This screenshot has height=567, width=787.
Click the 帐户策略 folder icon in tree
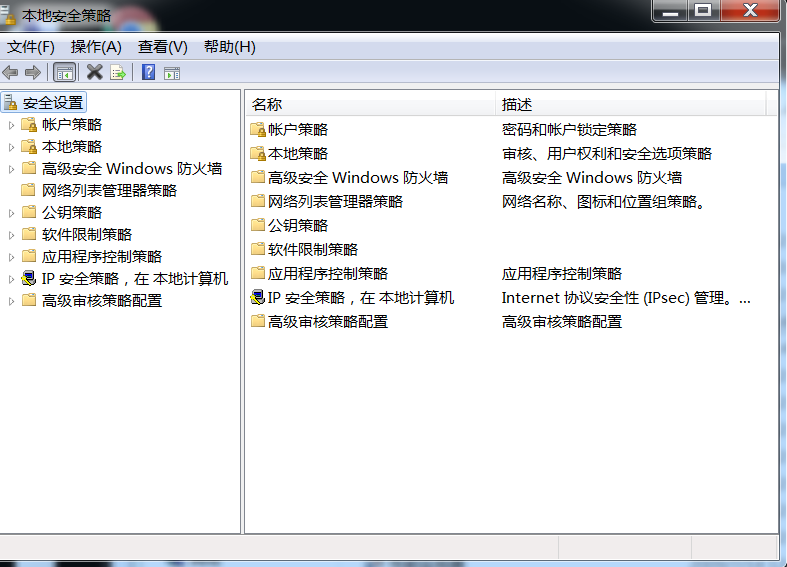pyautogui.click(x=29, y=124)
